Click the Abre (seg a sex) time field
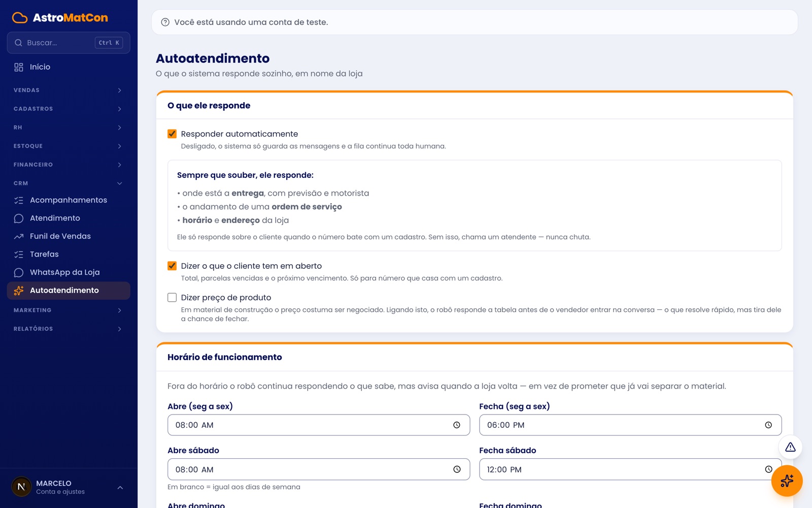The width and height of the screenshot is (812, 508). point(319,425)
